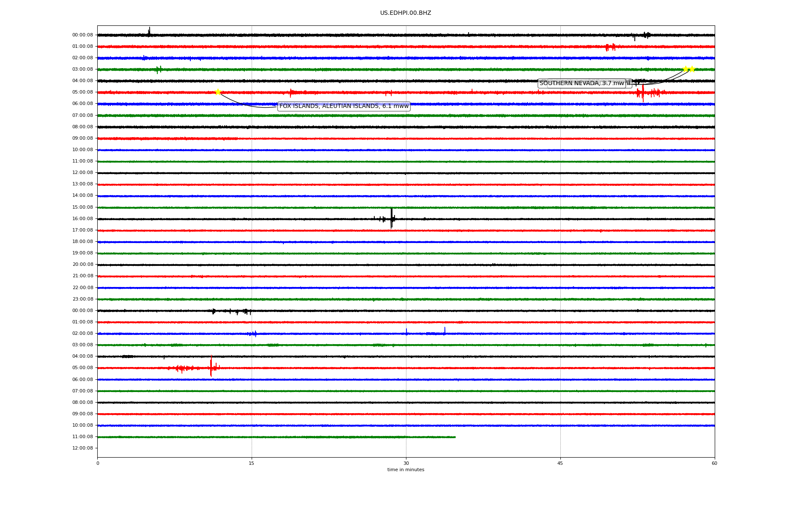Click the end of the final green trace
This screenshot has width=812, height=508.
(x=455, y=437)
